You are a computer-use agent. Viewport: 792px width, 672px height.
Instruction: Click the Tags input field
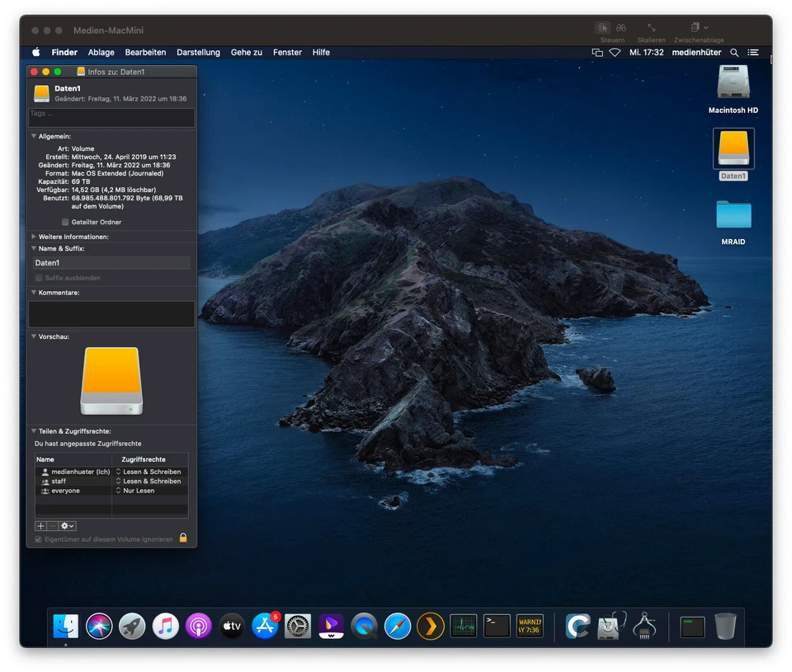point(111,118)
